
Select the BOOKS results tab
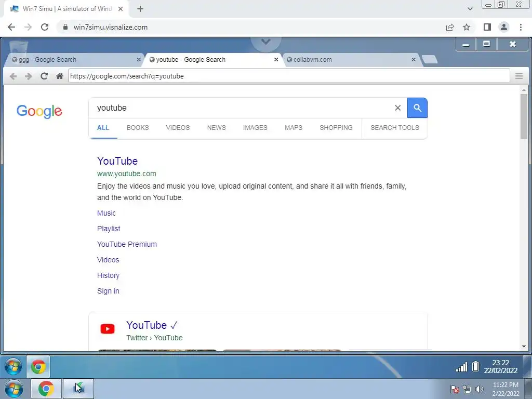[x=138, y=128]
